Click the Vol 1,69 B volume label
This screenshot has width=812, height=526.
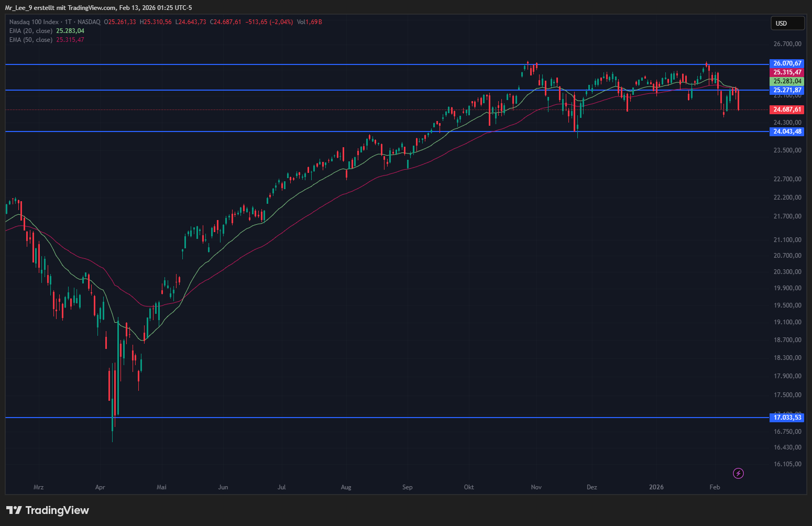coord(309,22)
